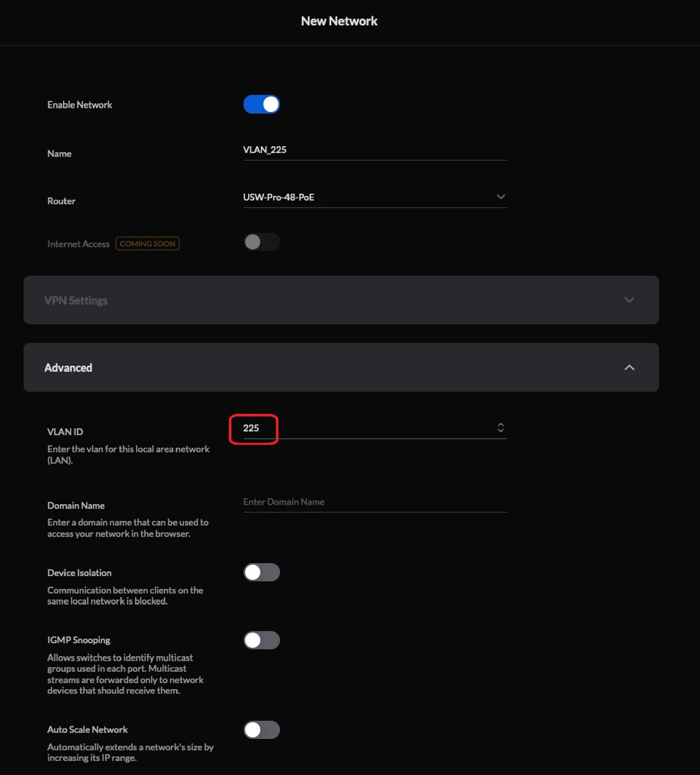The height and width of the screenshot is (775, 700).
Task: Click the IGMP Snooping label text
Action: (79, 640)
